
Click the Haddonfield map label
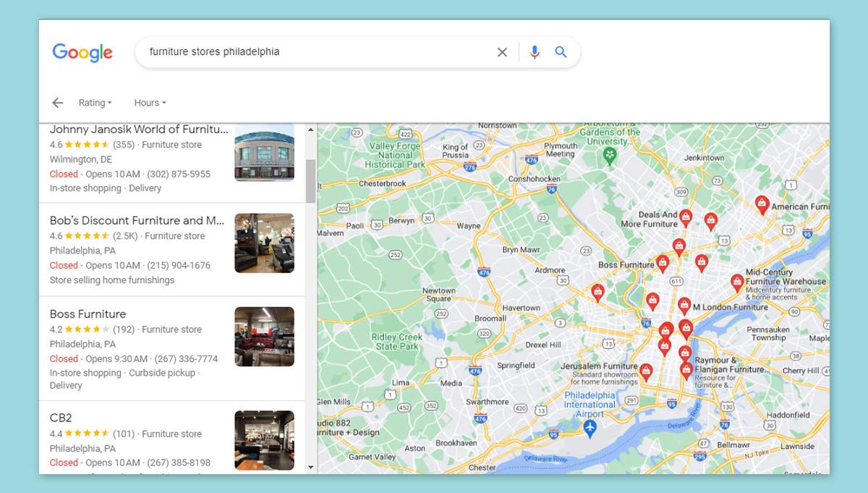(788, 416)
